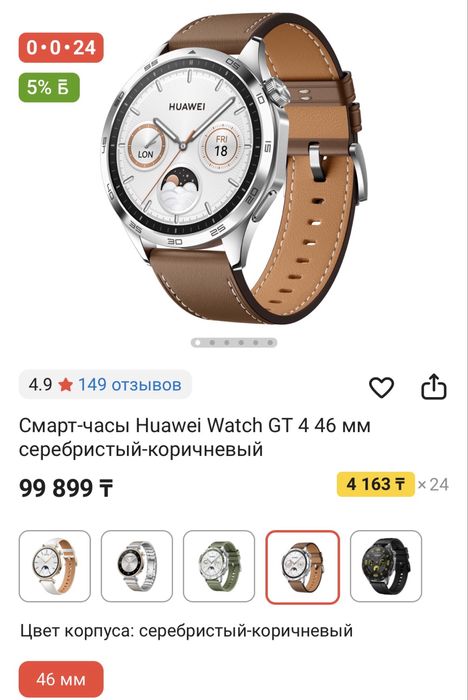Open the 149 отзывов reviews link
The width and height of the screenshot is (468, 700).
point(130,384)
